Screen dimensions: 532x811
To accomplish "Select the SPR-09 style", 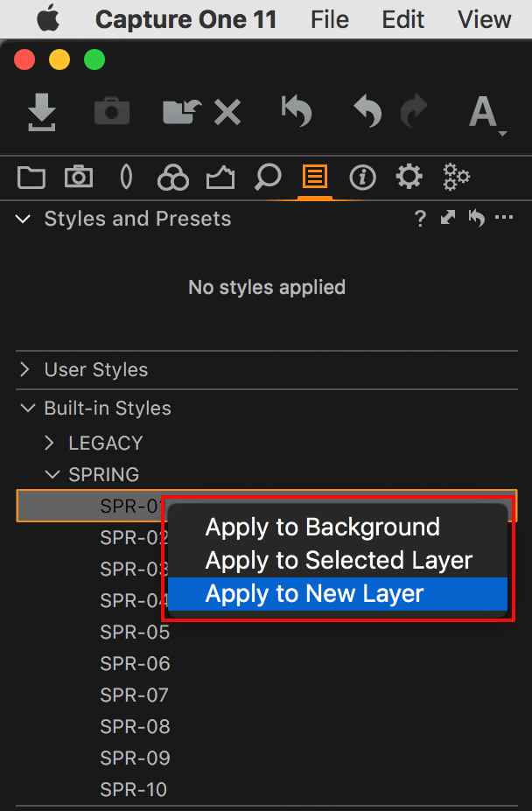I will click(135, 759).
